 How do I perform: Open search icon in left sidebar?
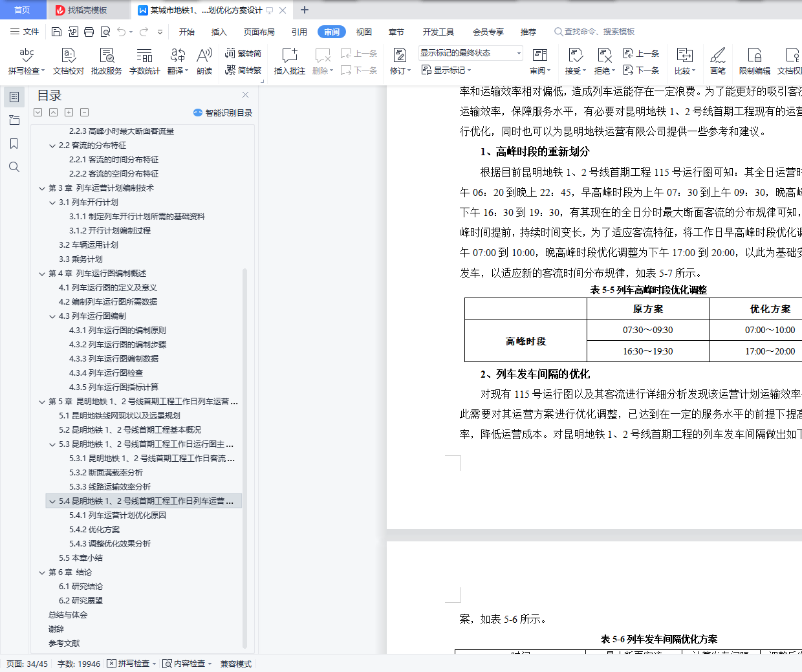tap(14, 167)
